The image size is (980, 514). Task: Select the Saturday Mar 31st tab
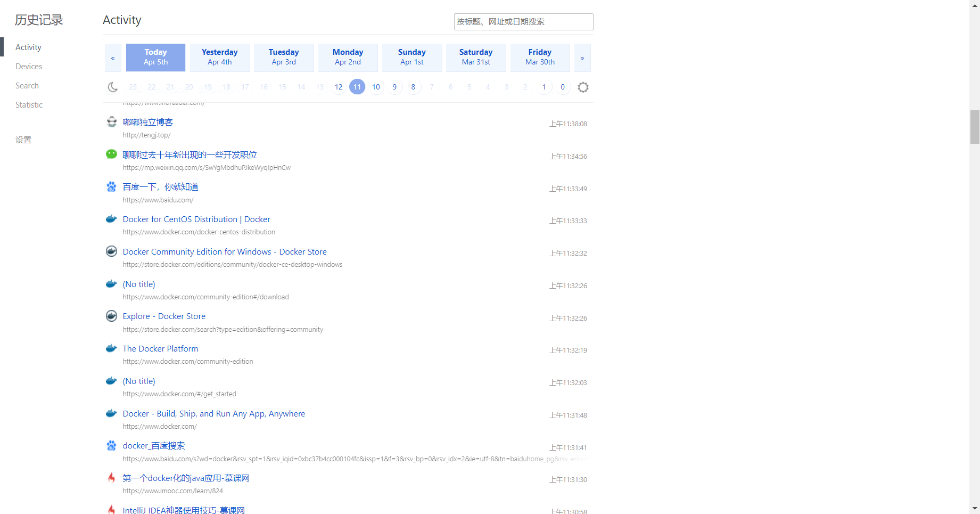pyautogui.click(x=476, y=58)
